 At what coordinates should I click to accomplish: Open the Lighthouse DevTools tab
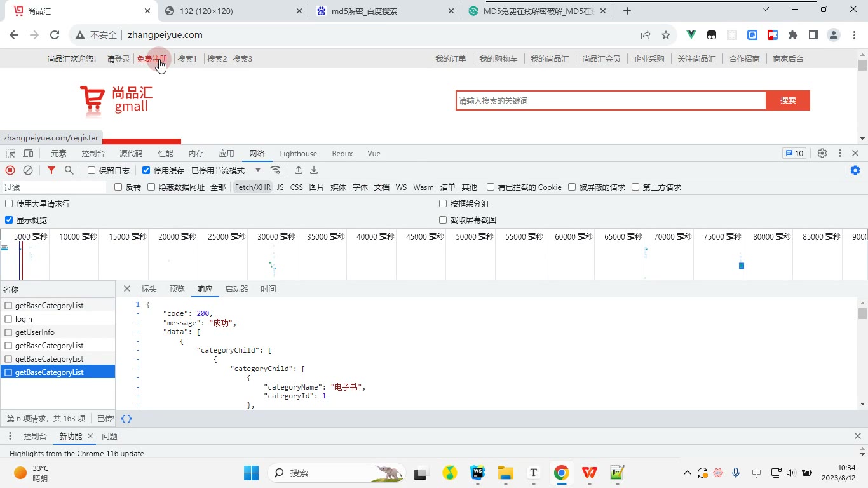(298, 154)
